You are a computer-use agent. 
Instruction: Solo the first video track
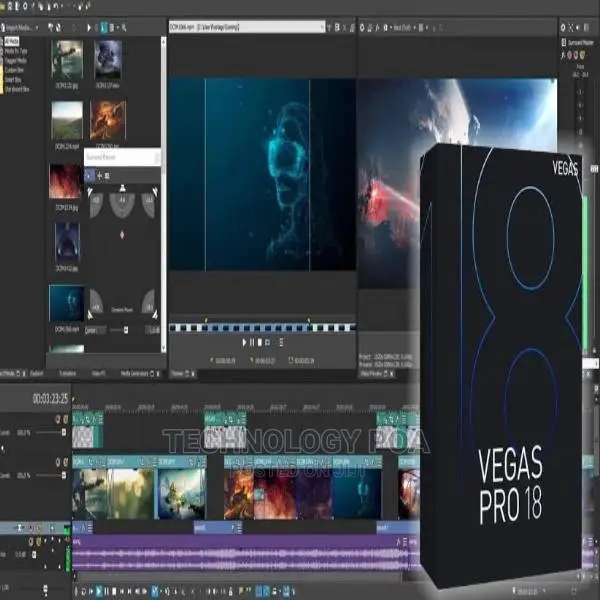coord(65,419)
